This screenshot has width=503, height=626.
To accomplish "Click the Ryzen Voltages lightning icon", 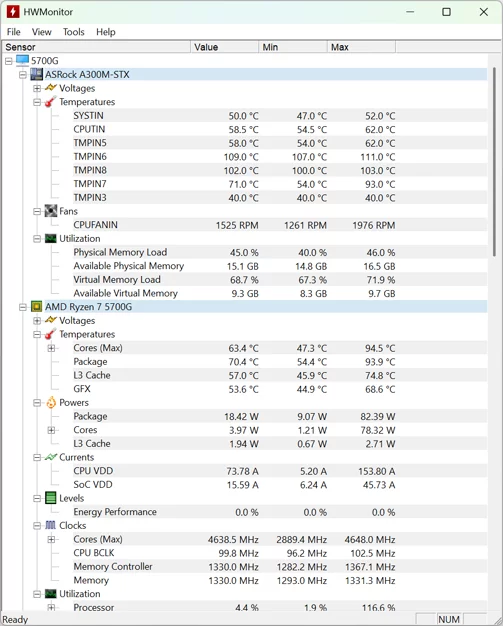I will coord(51,320).
